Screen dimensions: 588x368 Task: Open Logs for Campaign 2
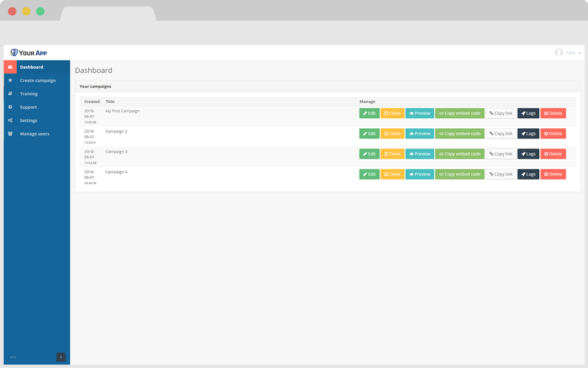click(528, 134)
